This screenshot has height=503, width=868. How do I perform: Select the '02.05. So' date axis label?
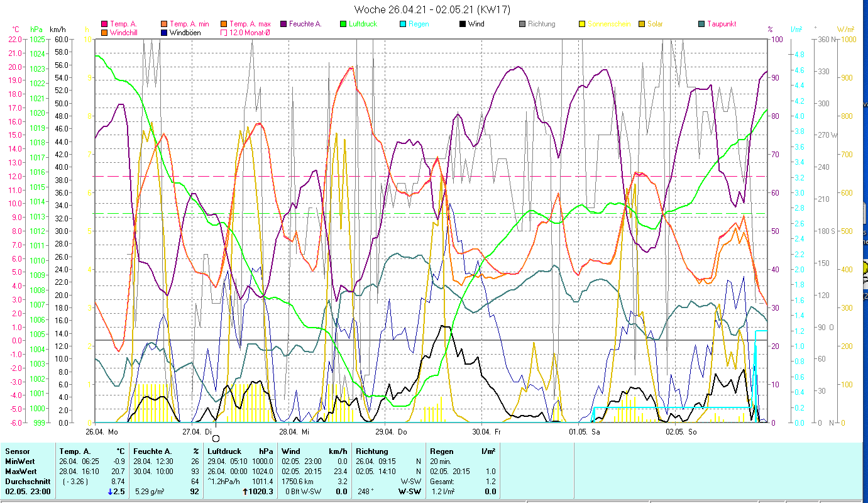point(681,432)
